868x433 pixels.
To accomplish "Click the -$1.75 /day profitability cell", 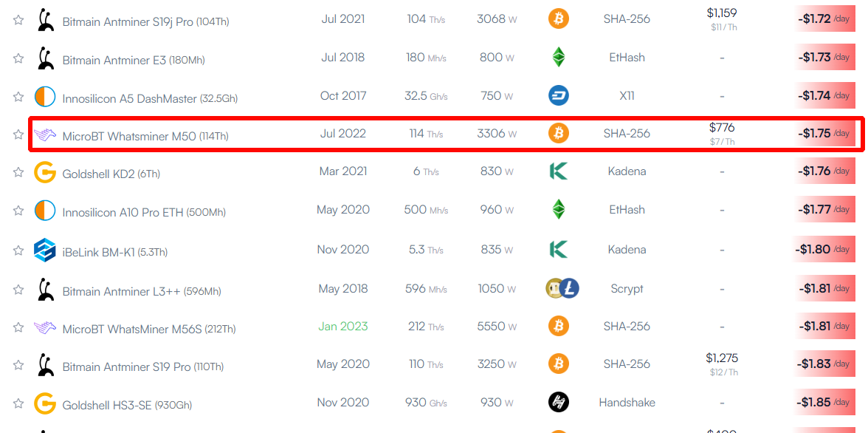I will 824,133.
